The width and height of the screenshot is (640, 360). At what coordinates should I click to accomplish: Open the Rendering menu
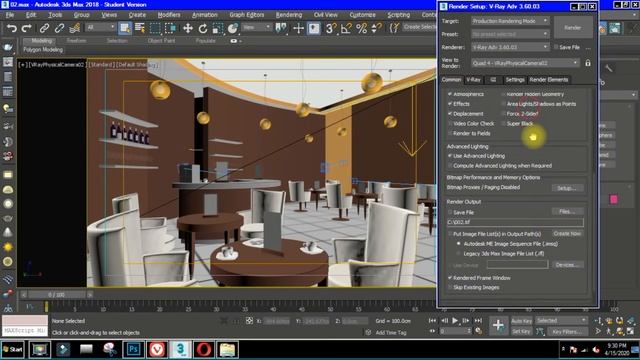(289, 15)
